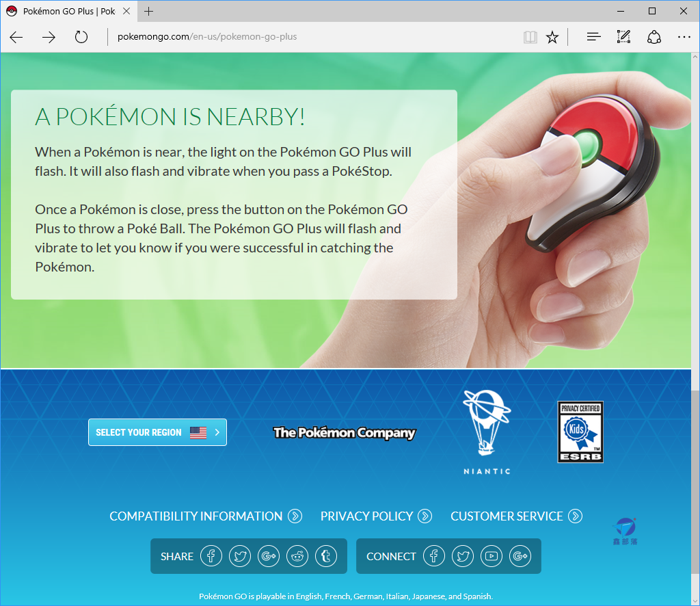This screenshot has width=700, height=606.
Task: Click arrow icon beside Privacy Policy
Action: tap(425, 516)
